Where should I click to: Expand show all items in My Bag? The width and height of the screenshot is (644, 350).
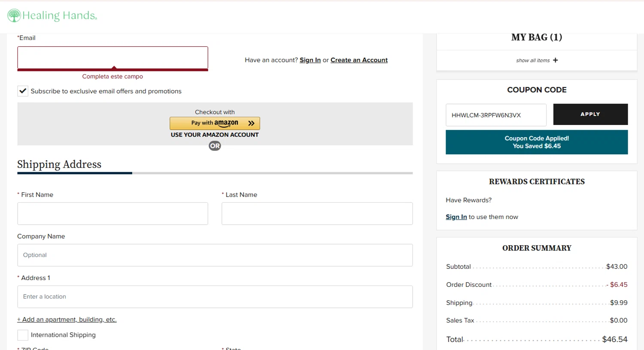[537, 60]
